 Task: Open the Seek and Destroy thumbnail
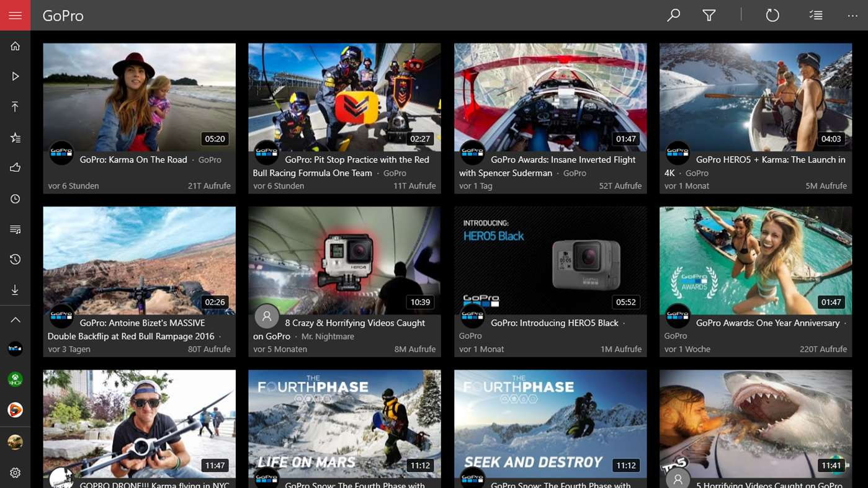(x=550, y=424)
